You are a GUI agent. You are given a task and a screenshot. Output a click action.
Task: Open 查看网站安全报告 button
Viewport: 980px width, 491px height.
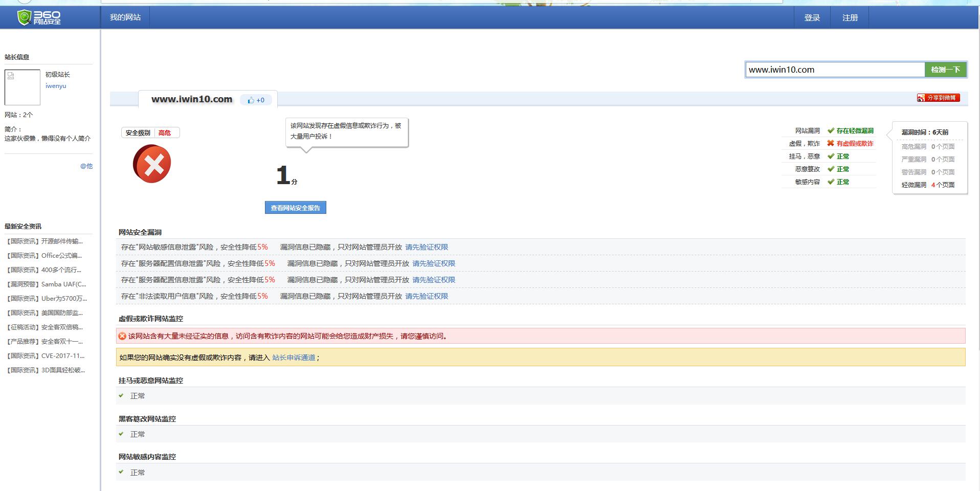[295, 208]
